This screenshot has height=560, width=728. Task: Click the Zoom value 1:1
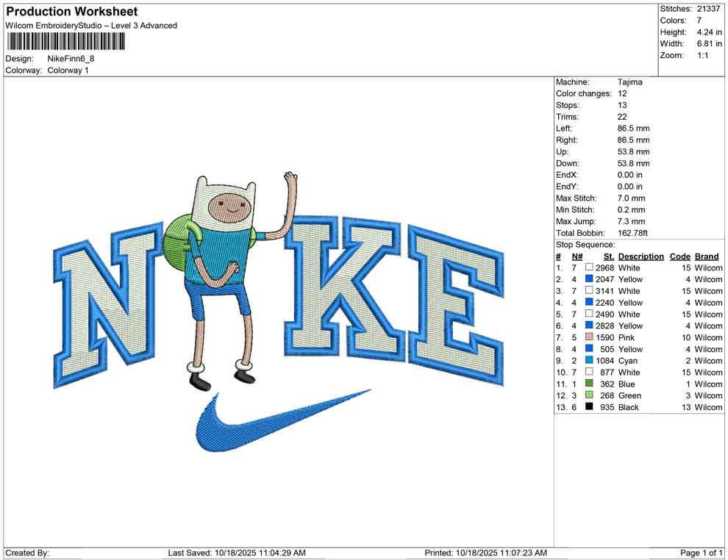coord(702,55)
